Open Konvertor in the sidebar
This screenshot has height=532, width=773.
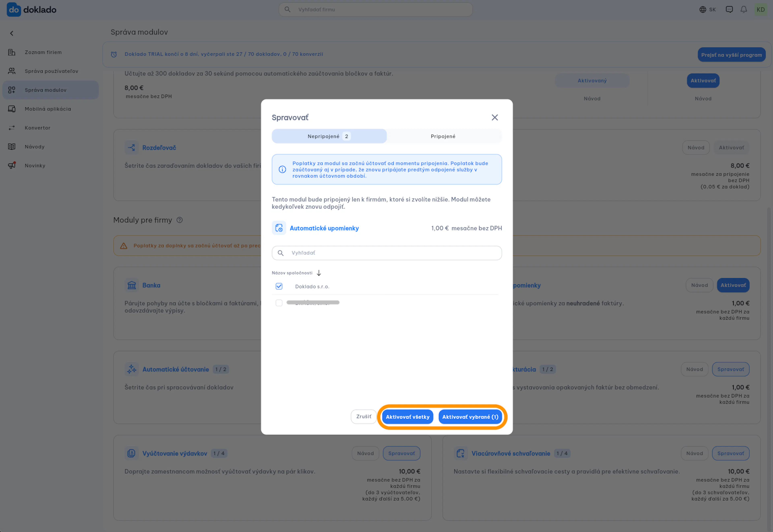point(50,128)
